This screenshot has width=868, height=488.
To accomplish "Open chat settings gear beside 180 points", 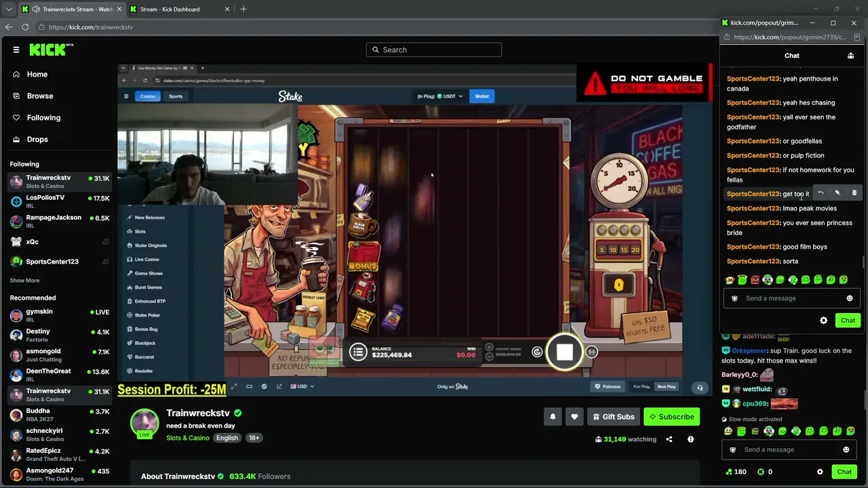I will (x=820, y=472).
